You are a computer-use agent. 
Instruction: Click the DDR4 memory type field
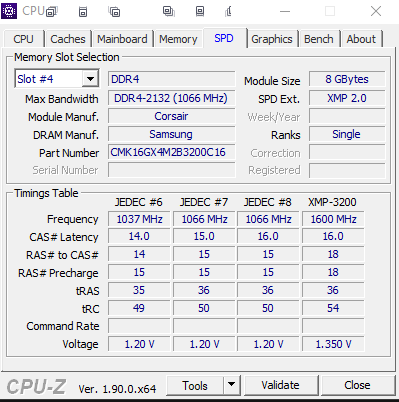(x=172, y=79)
